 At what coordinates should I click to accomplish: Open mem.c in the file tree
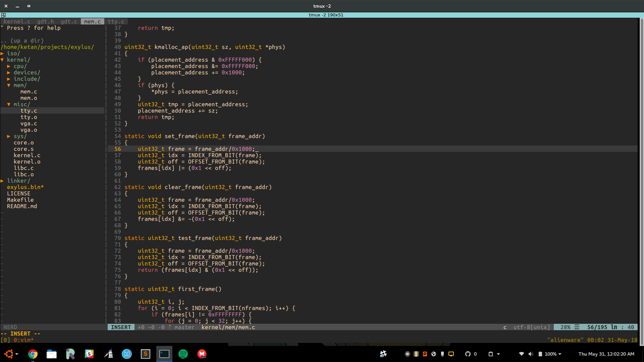pyautogui.click(x=29, y=92)
